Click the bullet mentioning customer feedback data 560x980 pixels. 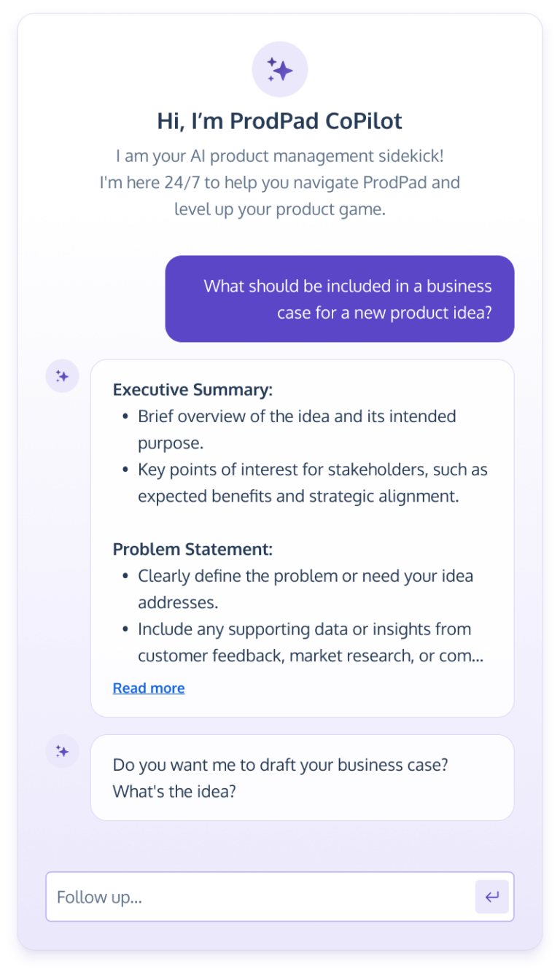(x=304, y=642)
